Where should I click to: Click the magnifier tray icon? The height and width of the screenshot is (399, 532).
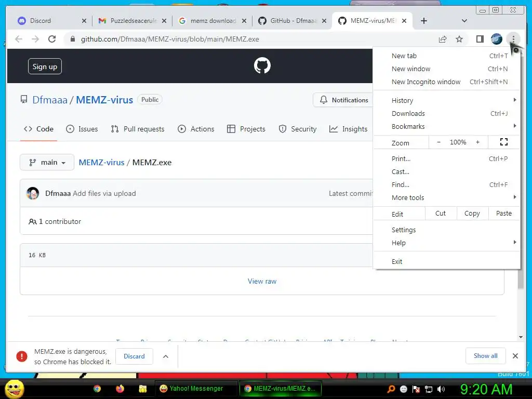tap(391, 389)
